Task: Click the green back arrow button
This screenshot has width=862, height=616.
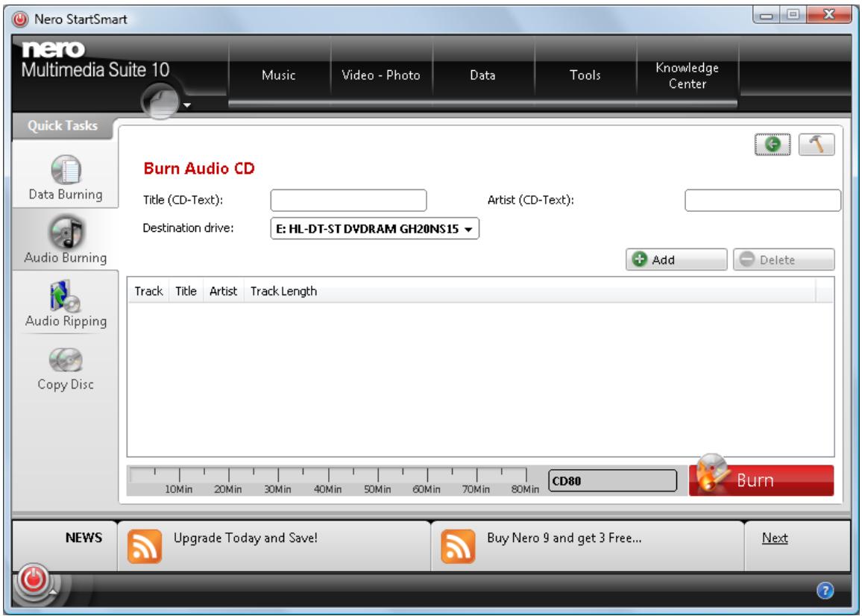Action: coord(773,145)
